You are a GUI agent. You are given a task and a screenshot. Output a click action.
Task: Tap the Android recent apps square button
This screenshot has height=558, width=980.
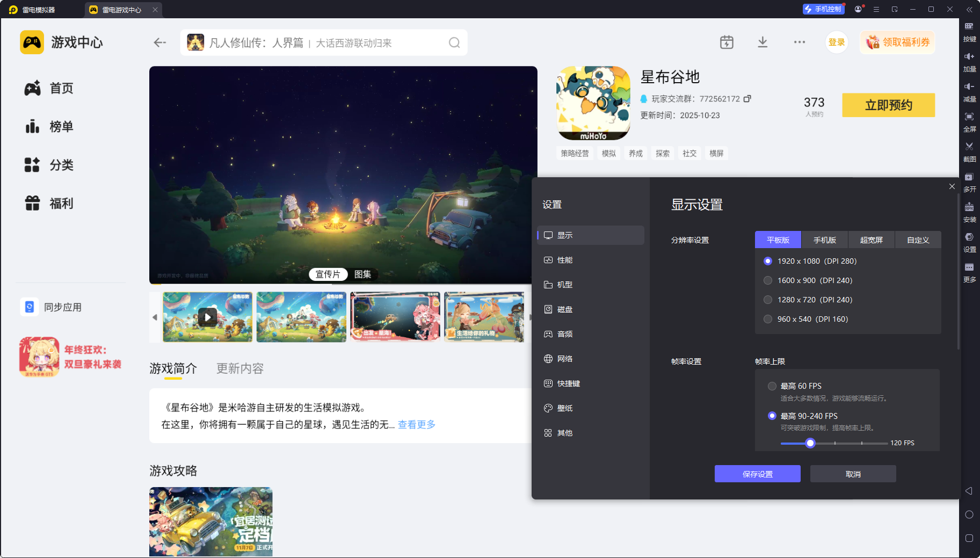pos(969,538)
